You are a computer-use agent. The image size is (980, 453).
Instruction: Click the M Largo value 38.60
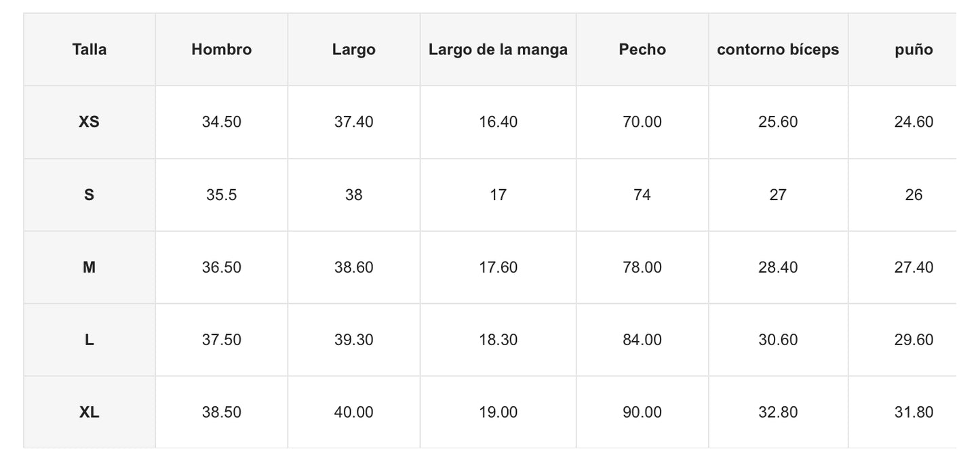pyautogui.click(x=353, y=267)
